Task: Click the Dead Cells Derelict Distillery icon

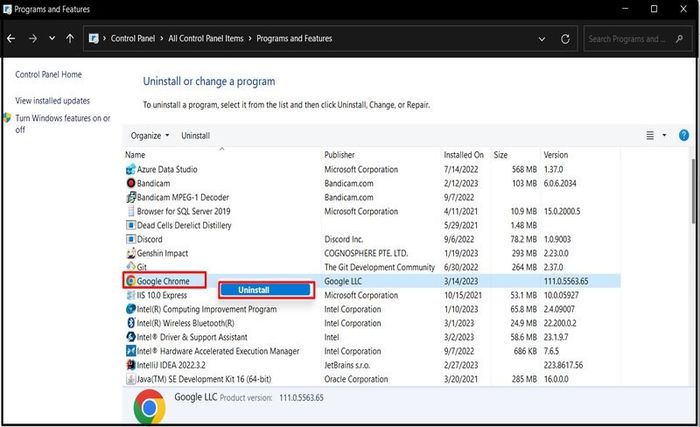Action: tap(131, 225)
